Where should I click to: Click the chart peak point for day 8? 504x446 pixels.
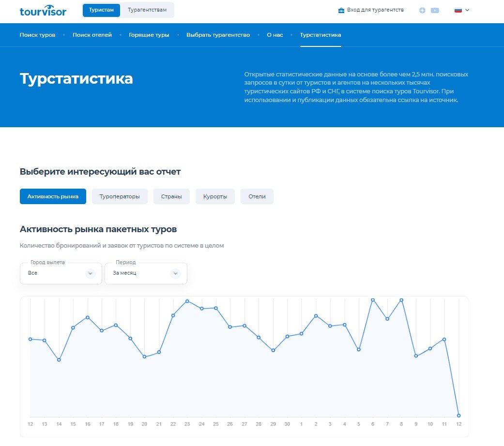point(401,300)
